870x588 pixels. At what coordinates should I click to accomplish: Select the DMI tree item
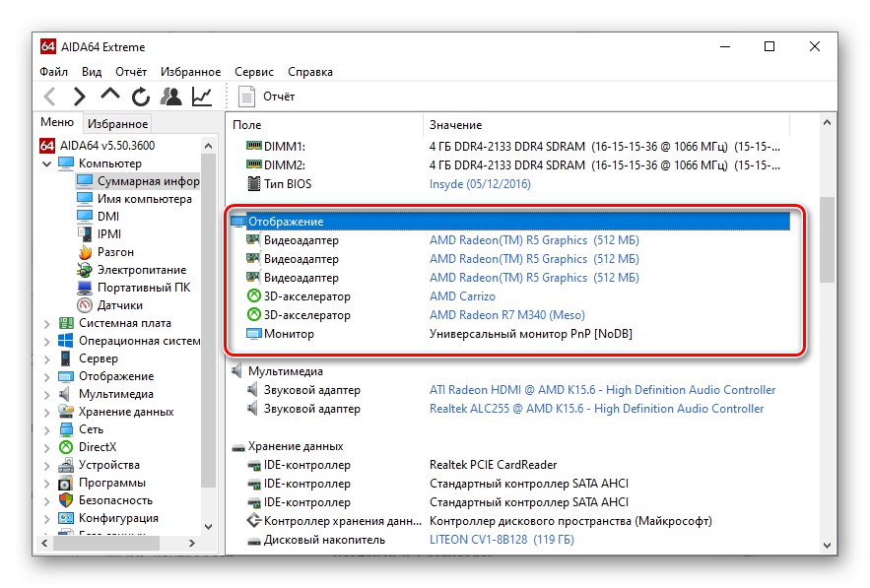[99, 217]
